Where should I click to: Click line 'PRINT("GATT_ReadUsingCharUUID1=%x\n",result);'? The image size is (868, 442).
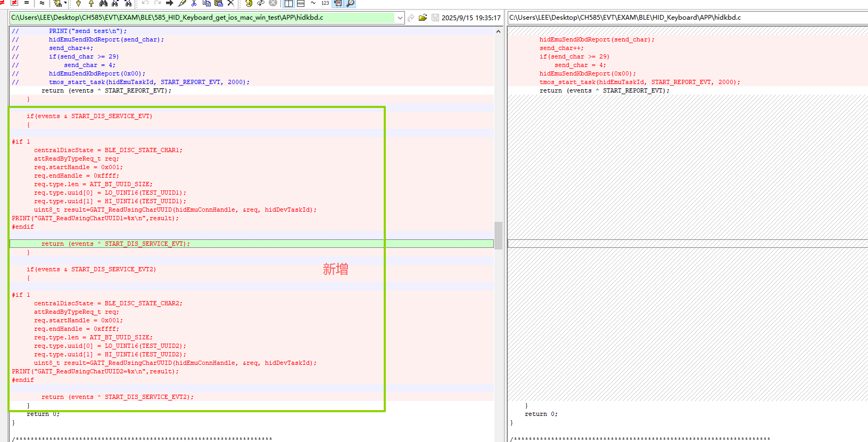click(95, 218)
